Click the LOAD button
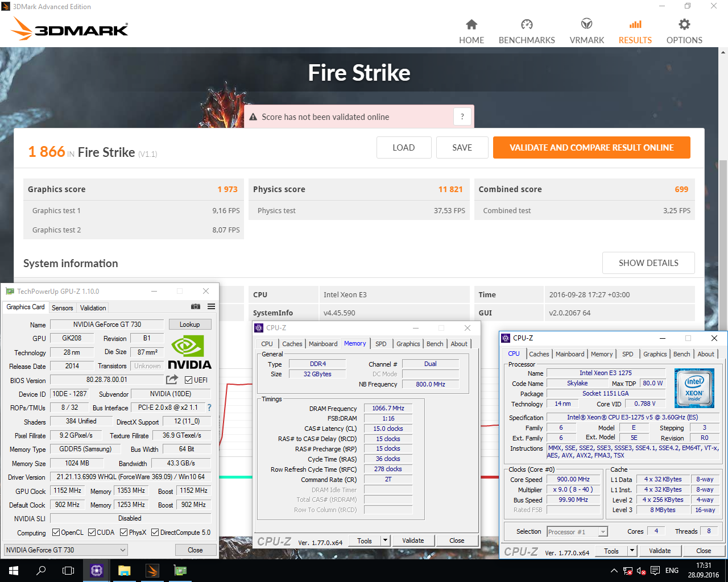728x582 pixels. [404, 147]
